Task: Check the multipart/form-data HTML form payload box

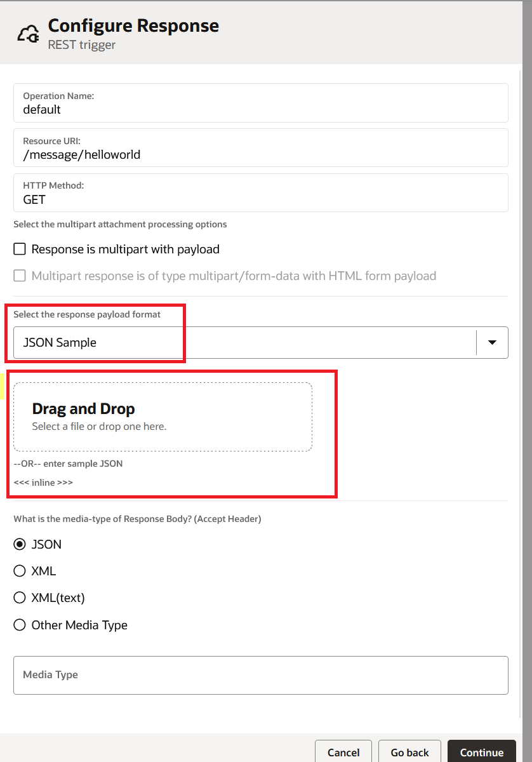Action: pos(20,276)
